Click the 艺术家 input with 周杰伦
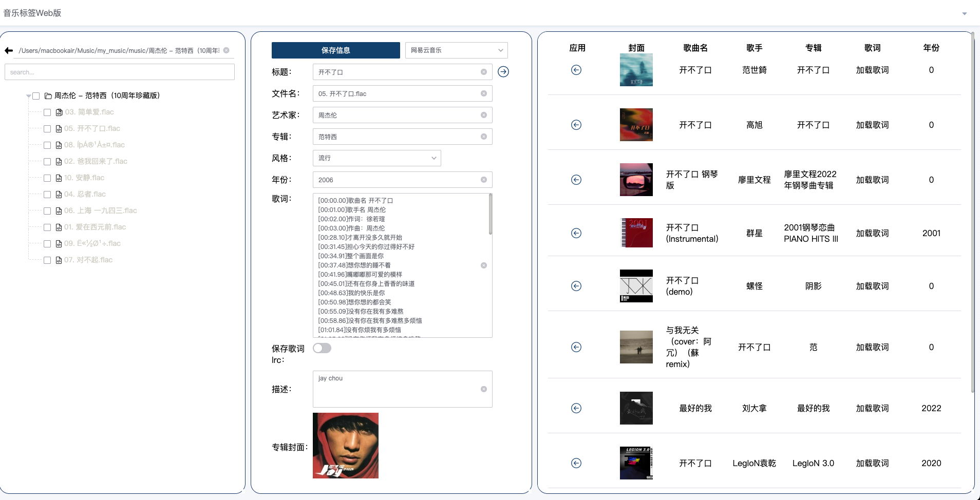 click(403, 115)
